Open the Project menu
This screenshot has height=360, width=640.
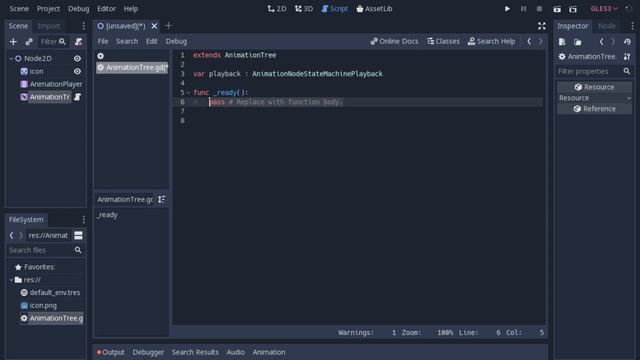(x=48, y=9)
